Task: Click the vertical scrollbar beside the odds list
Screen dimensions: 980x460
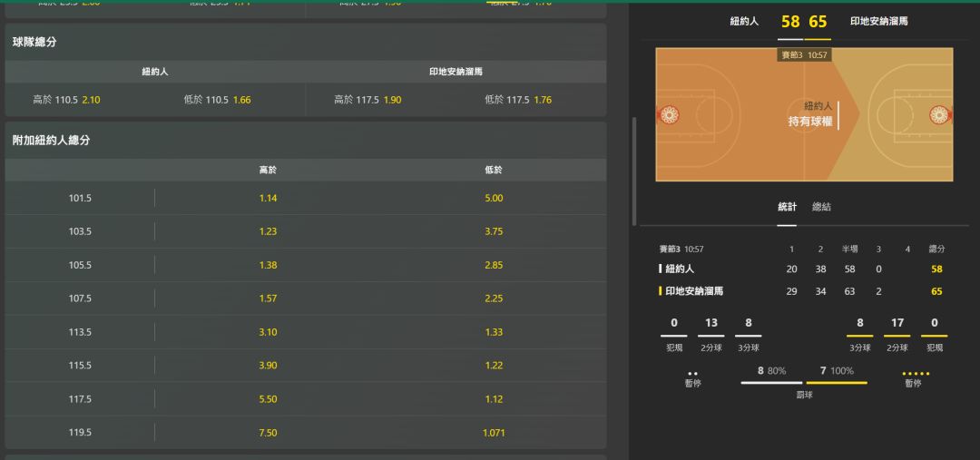Action: [x=633, y=170]
